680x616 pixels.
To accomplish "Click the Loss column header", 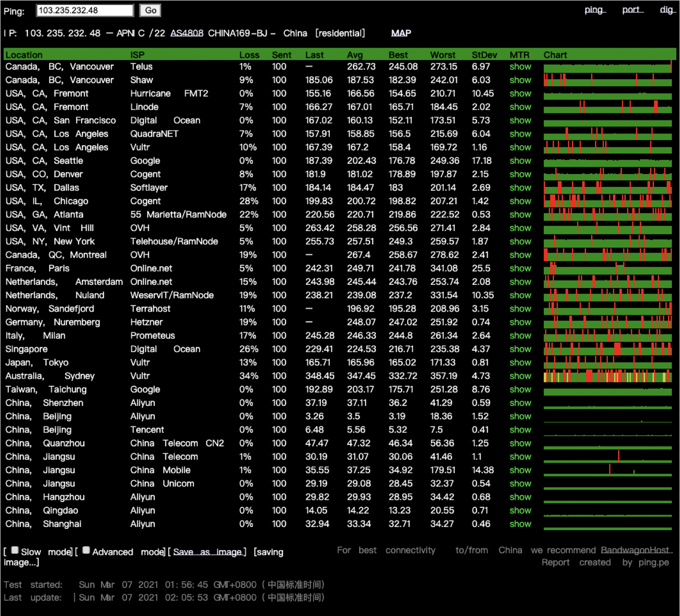I will (249, 55).
